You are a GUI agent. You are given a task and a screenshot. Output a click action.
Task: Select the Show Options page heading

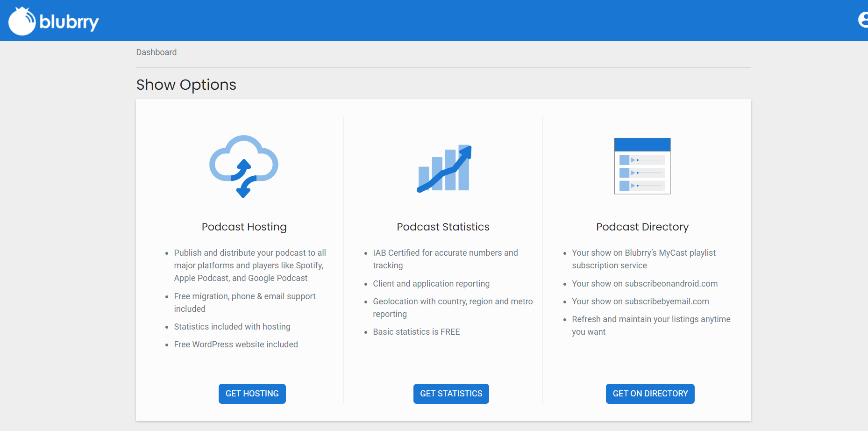click(186, 85)
